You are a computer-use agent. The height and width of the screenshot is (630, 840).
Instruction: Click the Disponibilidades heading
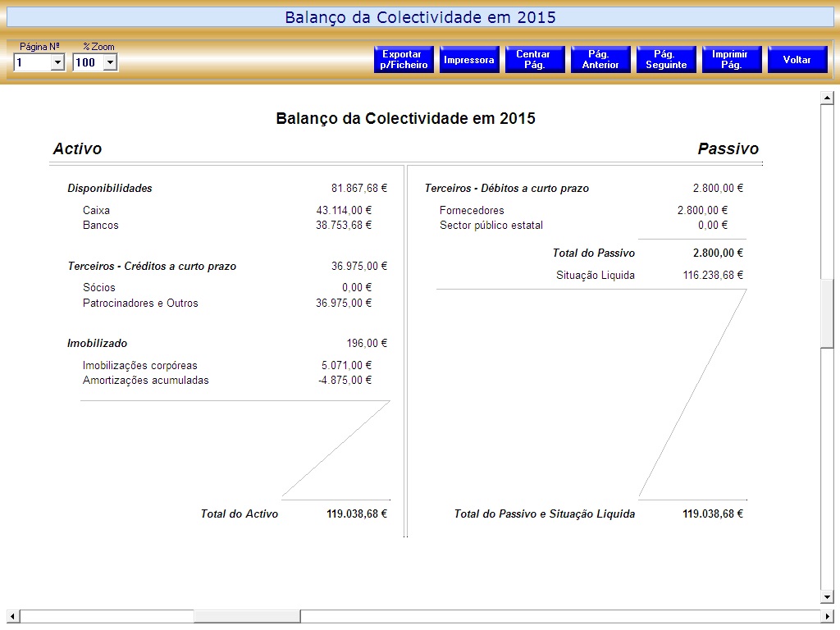(110, 189)
